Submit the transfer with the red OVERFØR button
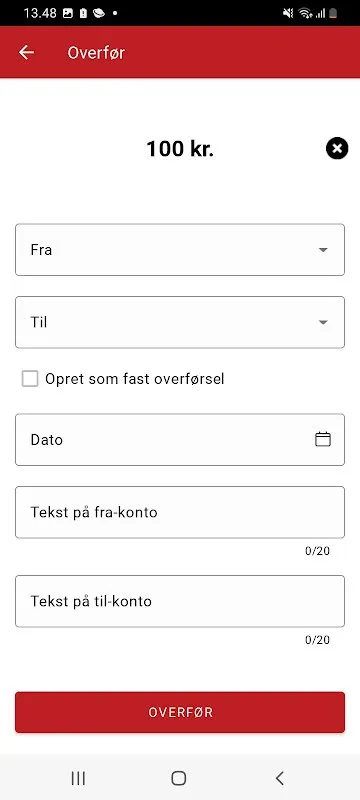 click(x=180, y=712)
